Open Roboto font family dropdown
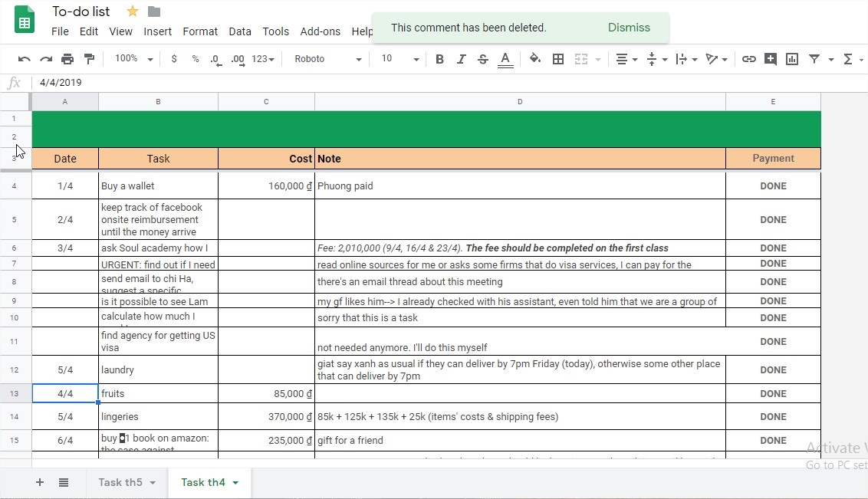 coord(327,59)
